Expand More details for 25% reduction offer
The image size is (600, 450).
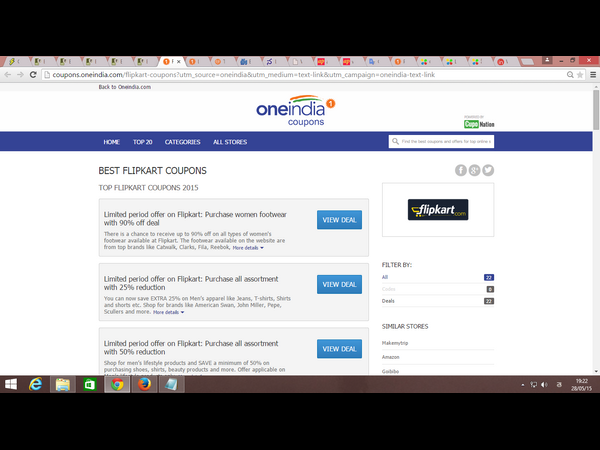click(168, 312)
